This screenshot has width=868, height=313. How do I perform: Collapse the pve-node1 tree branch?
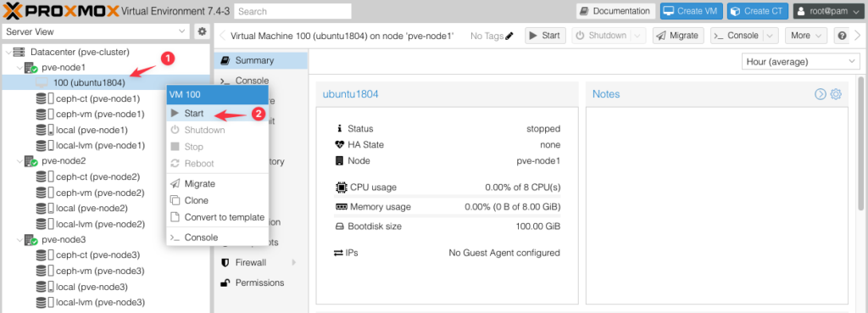coord(19,68)
